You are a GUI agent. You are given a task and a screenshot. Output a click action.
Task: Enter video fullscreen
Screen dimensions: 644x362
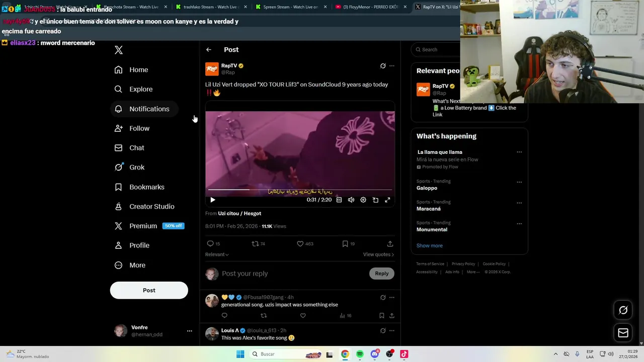click(x=387, y=200)
